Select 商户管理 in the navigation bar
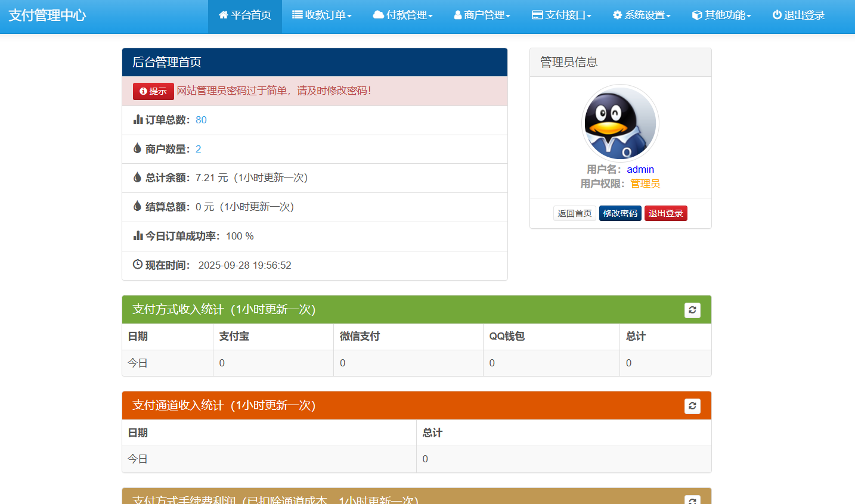The height and width of the screenshot is (504, 855). [x=482, y=15]
